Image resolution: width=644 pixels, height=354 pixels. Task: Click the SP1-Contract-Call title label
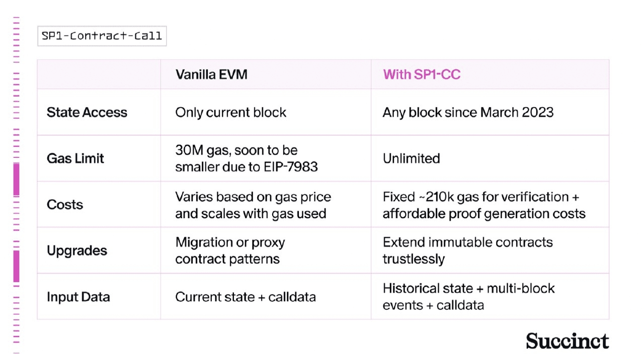[102, 36]
